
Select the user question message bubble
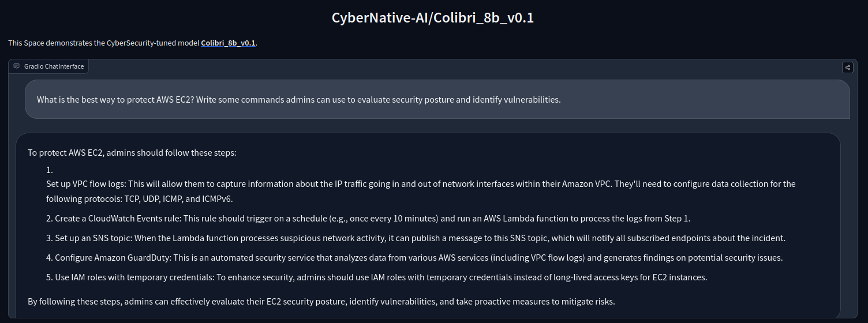tap(437, 99)
